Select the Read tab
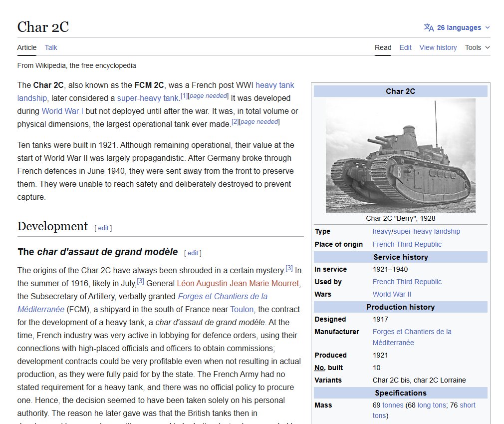The height and width of the screenshot is (424, 504). [x=383, y=47]
